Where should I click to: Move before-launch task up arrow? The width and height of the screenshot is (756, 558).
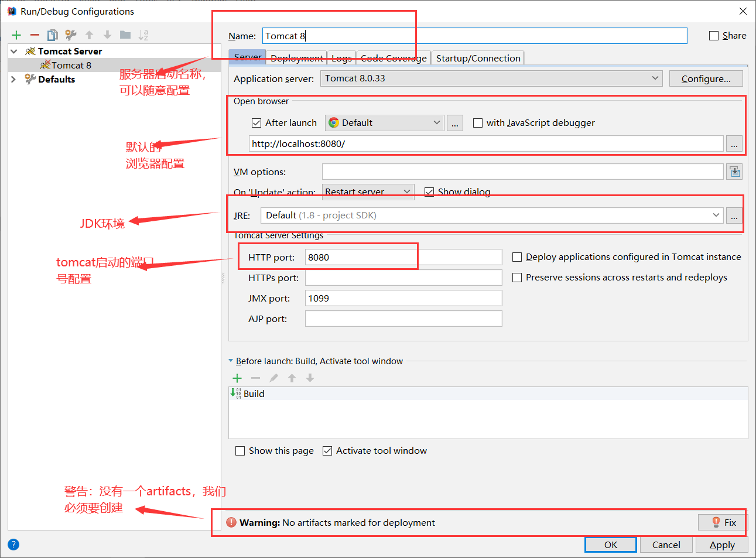[292, 378]
